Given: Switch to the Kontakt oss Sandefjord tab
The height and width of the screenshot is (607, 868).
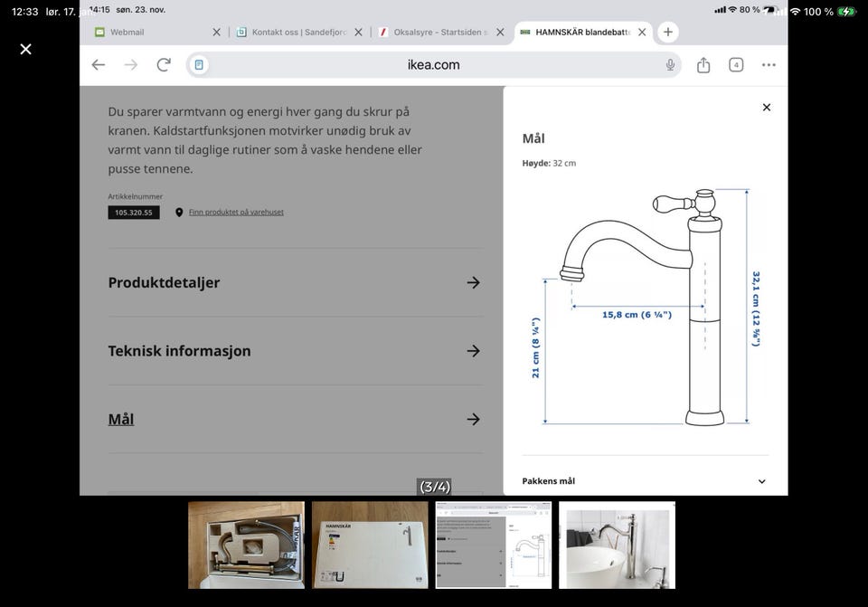Looking at the screenshot, I should pyautogui.click(x=289, y=32).
